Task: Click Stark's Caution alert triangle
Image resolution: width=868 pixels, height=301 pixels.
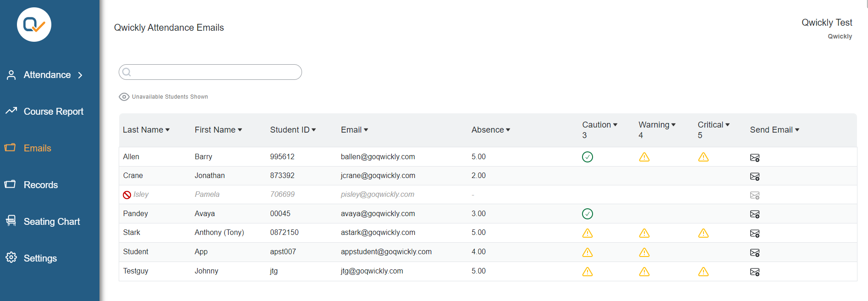Action: click(588, 233)
